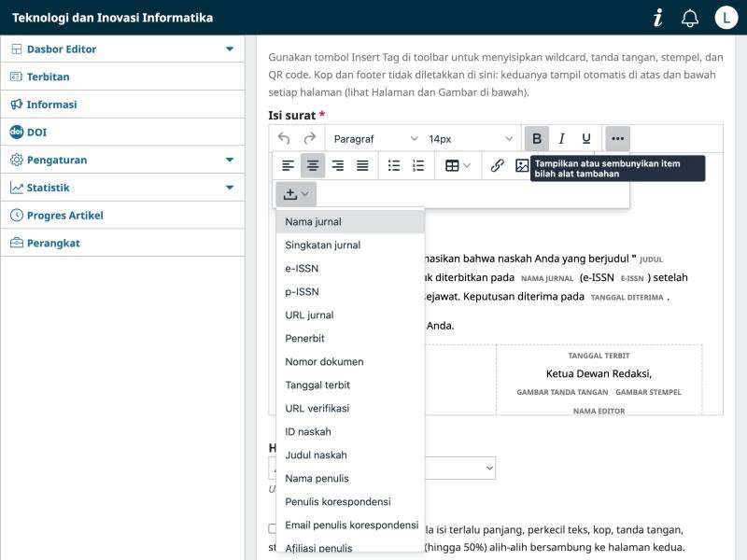Insert the Nomor dokumen tag
Viewport: 747px width, 560px height.
coord(350,362)
